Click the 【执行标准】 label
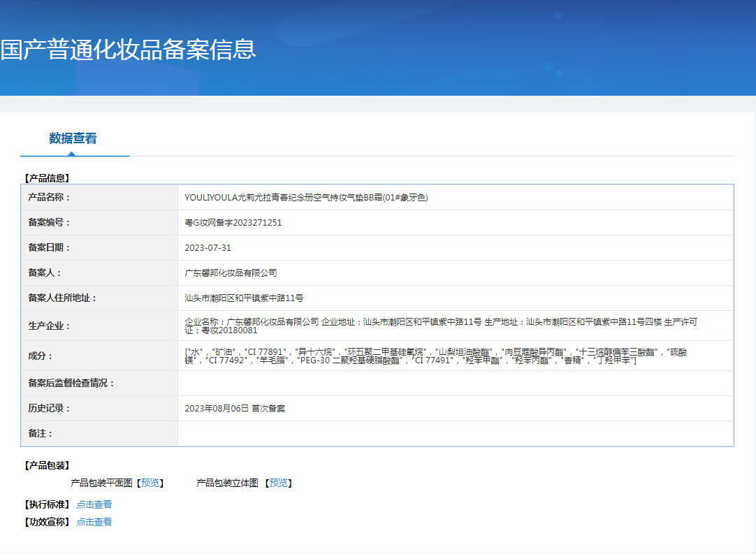 (x=47, y=504)
